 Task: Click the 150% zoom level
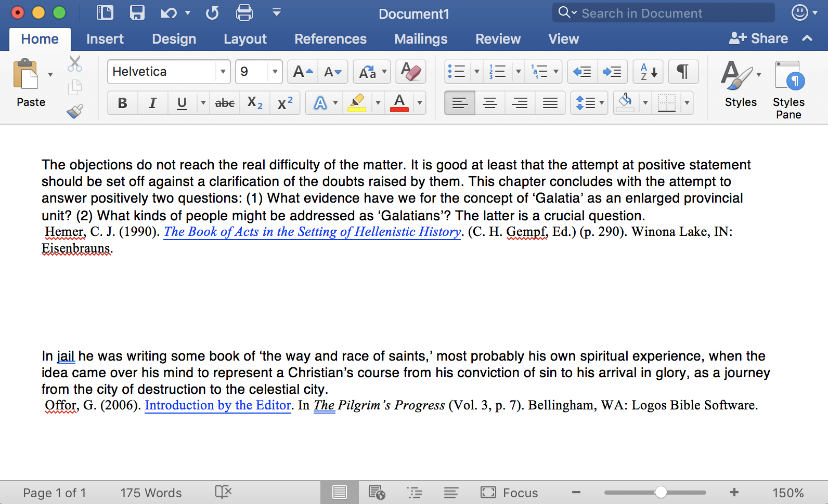tap(788, 493)
